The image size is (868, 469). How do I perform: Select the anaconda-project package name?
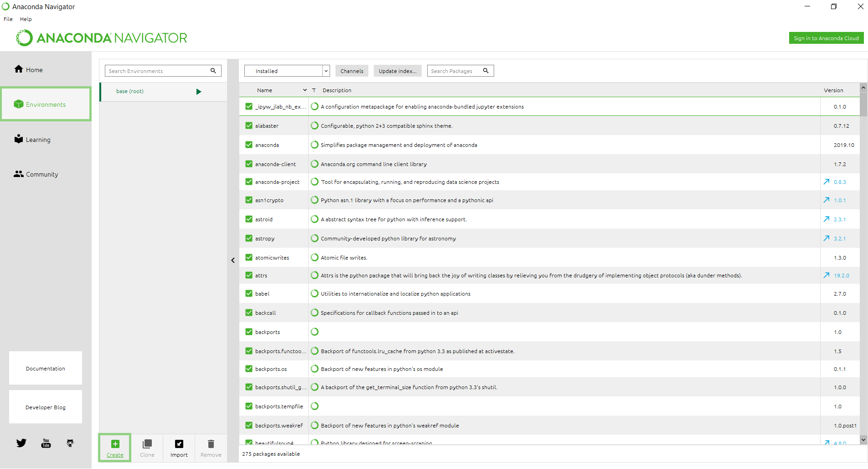[277, 182]
